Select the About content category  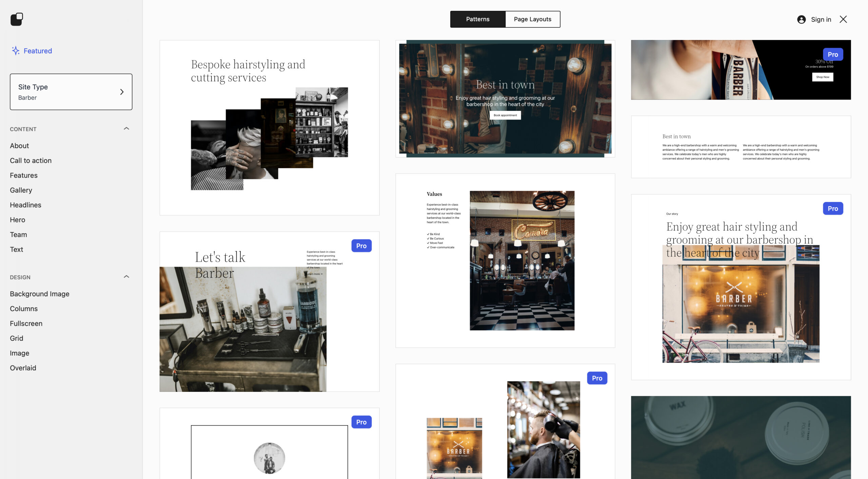19,146
